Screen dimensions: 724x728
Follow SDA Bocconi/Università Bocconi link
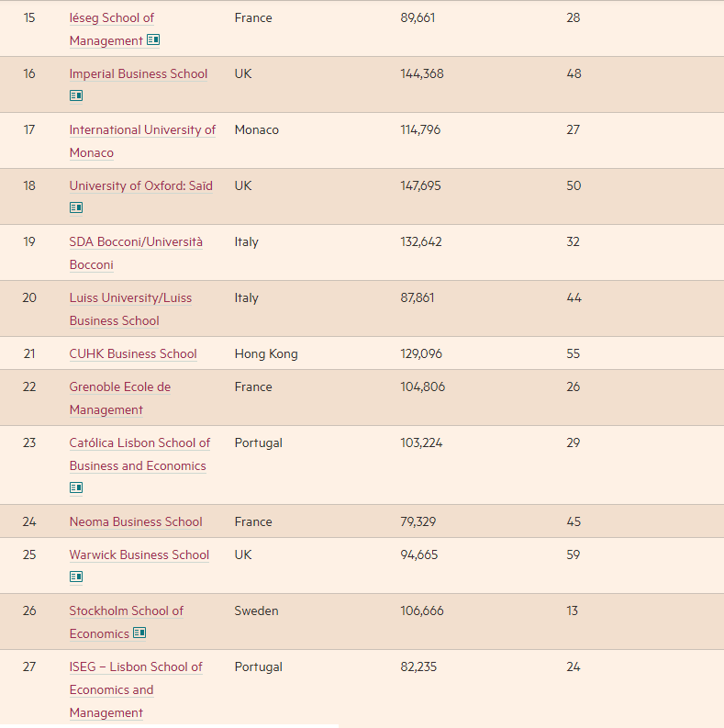pos(136,253)
